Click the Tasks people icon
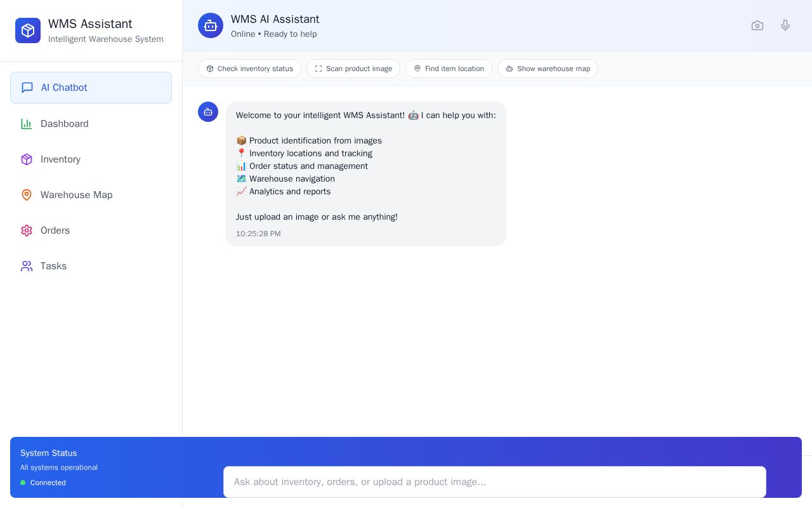This screenshot has height=508, width=812. 27,266
